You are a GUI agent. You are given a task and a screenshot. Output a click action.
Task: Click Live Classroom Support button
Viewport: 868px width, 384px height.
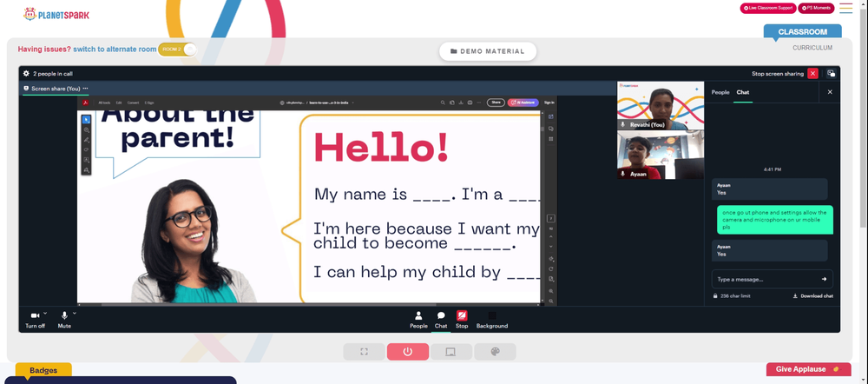click(x=768, y=8)
